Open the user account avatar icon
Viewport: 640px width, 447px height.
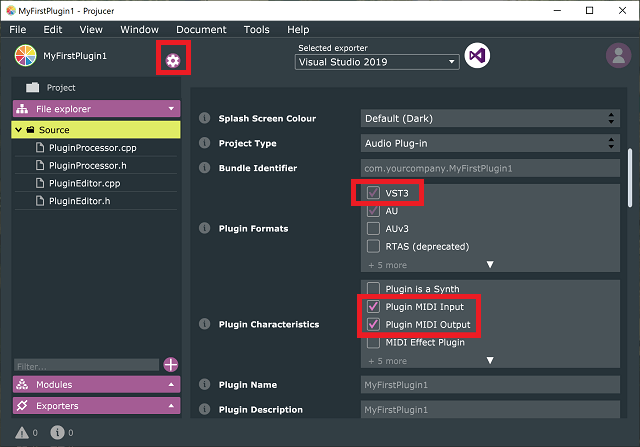click(x=618, y=56)
